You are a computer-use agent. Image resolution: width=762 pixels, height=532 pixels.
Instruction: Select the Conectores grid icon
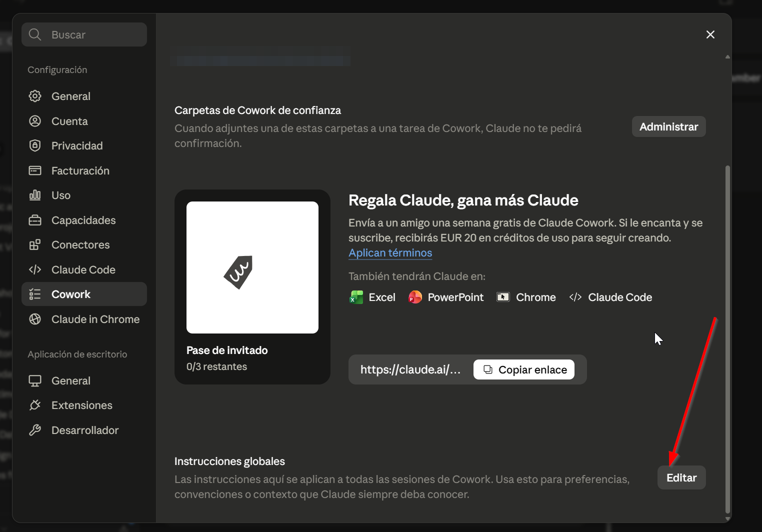[35, 244]
